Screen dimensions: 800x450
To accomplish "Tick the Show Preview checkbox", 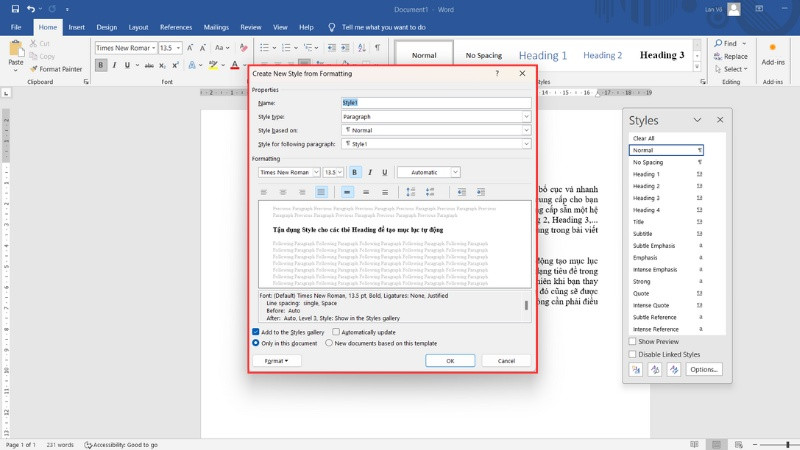I will tap(632, 341).
